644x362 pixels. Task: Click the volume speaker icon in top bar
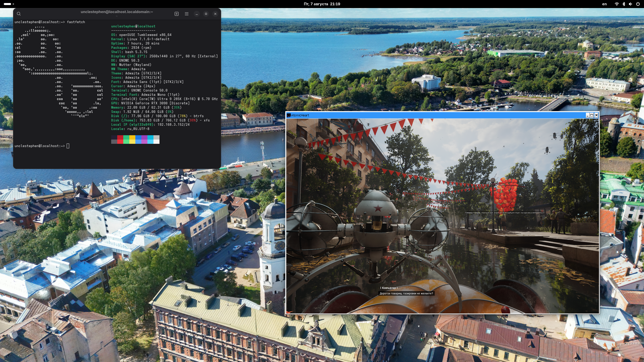tap(630, 4)
